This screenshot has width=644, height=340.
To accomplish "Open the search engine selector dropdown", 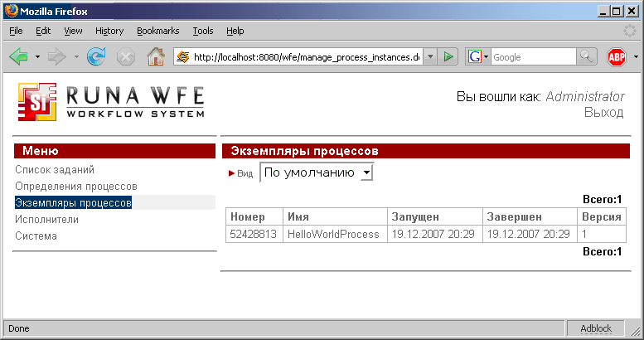I will (x=486, y=56).
